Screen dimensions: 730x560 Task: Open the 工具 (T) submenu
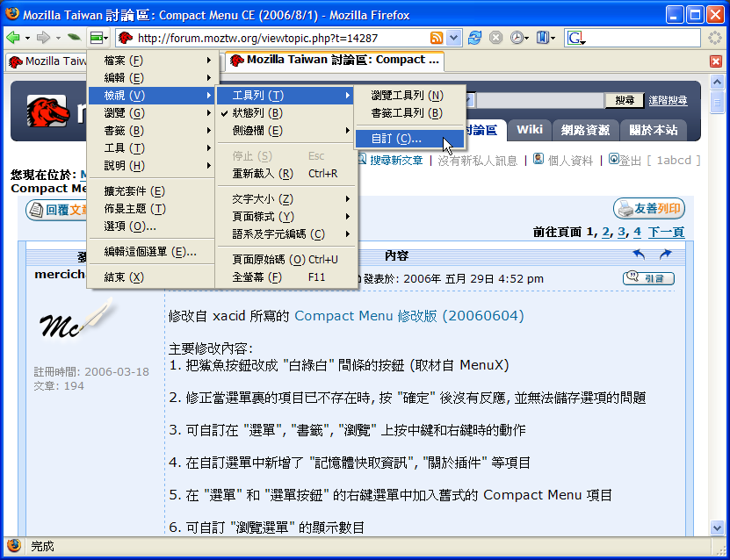151,148
